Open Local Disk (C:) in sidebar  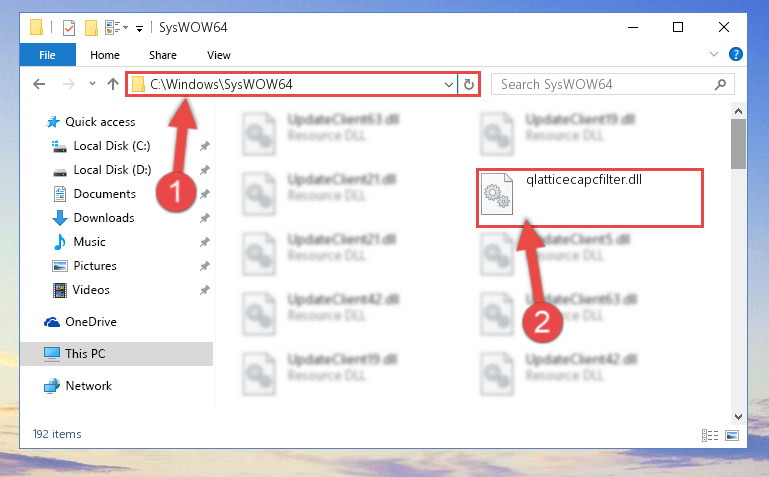(111, 146)
